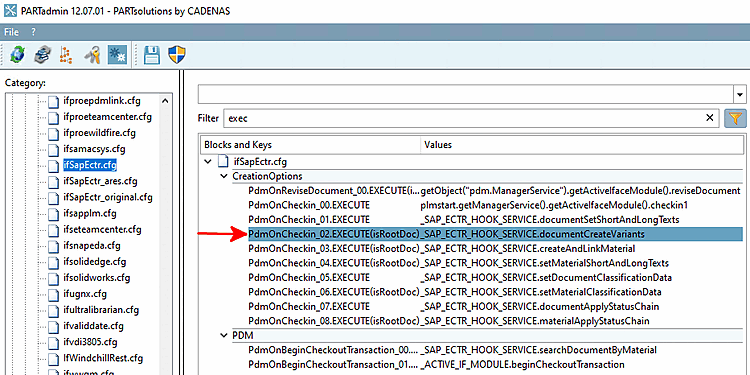Click the refresh globe toolbar icon
Viewport: 750px width, 375px height.
[x=18, y=55]
